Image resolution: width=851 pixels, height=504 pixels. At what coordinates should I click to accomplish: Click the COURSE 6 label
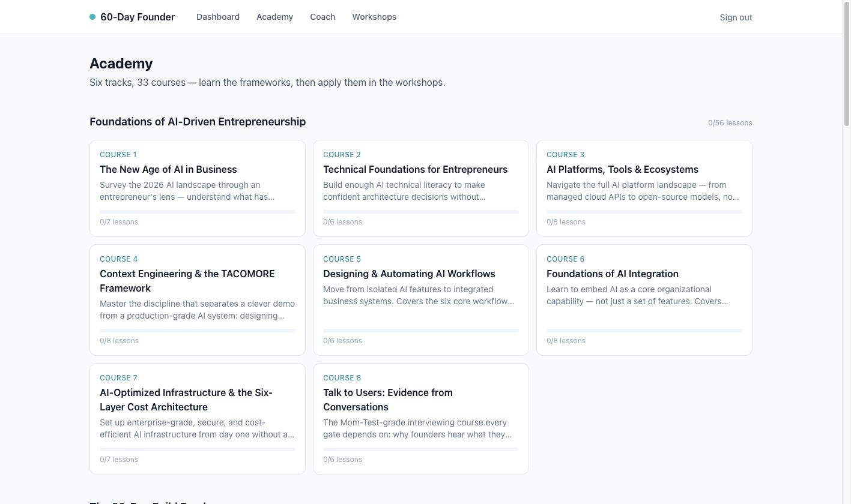coord(565,259)
